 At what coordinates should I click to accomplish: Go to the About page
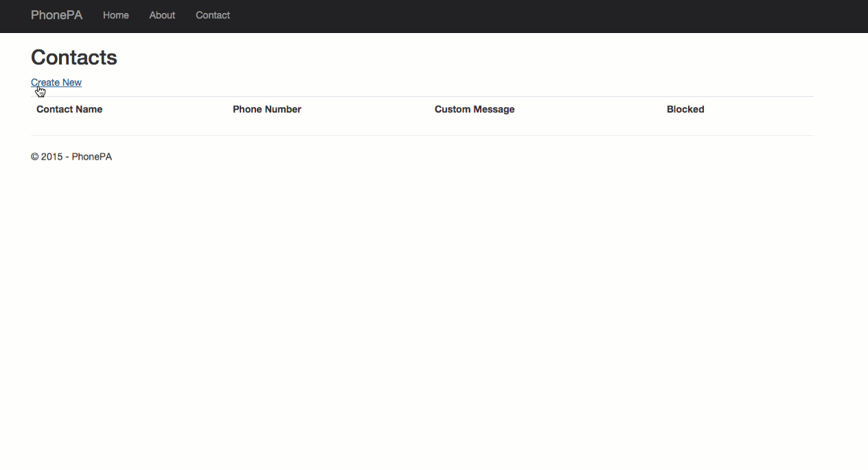pyautogui.click(x=162, y=15)
